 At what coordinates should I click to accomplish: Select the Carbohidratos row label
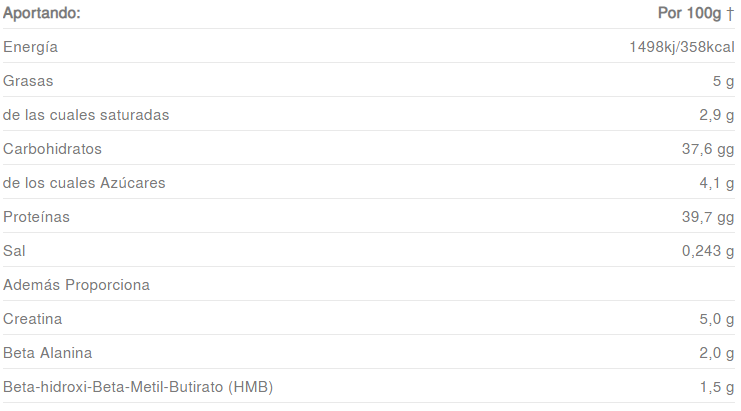[52, 149]
